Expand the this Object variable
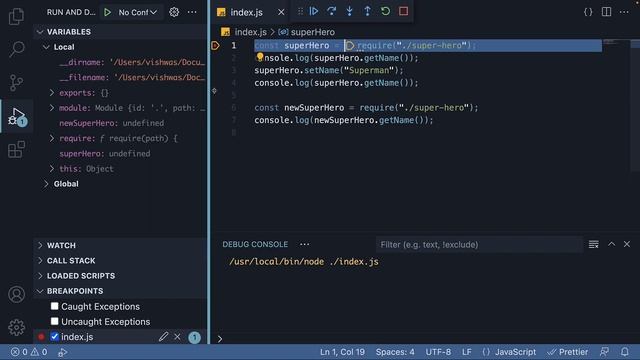This screenshot has width=640, height=360. point(52,169)
